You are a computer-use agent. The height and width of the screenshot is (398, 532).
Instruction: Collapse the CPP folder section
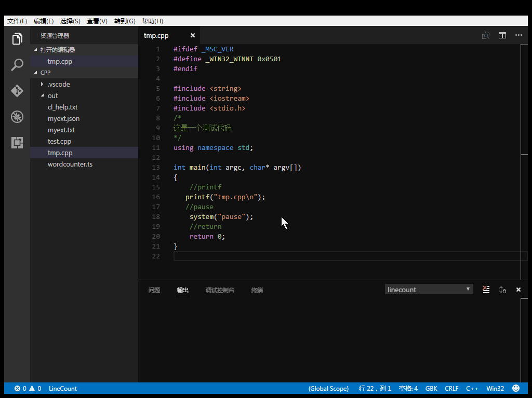pos(36,73)
